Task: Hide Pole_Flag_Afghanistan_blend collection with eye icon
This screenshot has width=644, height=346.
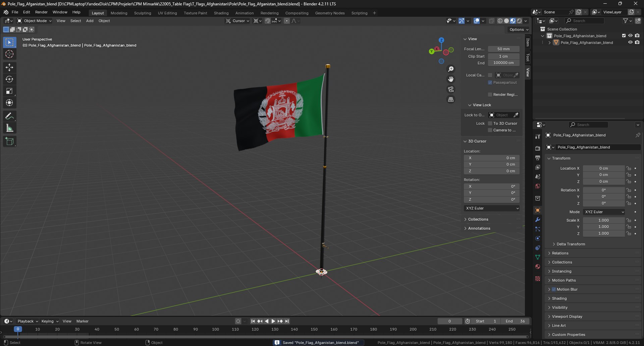Action: coord(630,36)
